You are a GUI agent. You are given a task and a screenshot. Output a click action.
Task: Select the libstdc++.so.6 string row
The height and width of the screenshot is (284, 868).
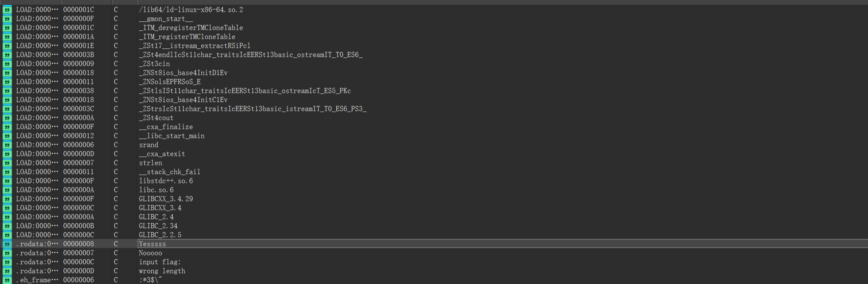(x=166, y=181)
